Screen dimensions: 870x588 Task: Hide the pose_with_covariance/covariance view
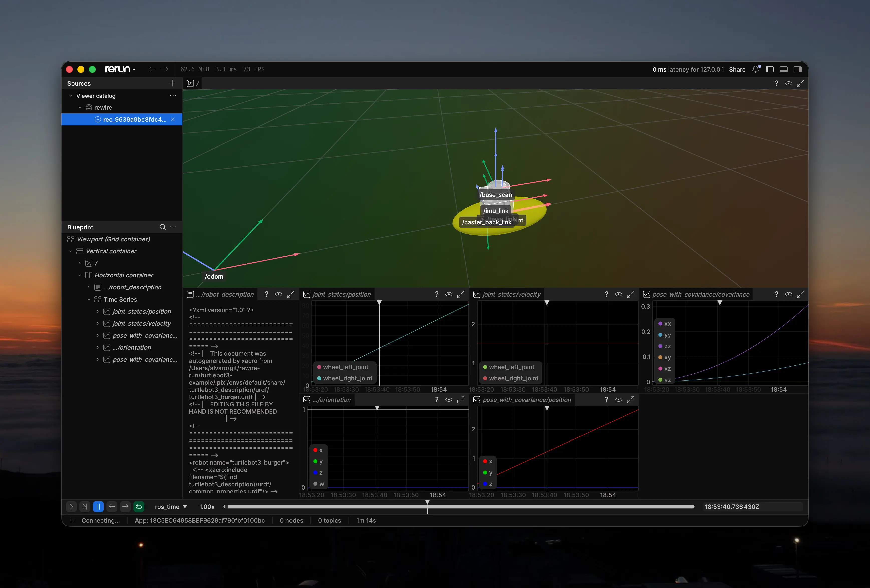coord(788,294)
